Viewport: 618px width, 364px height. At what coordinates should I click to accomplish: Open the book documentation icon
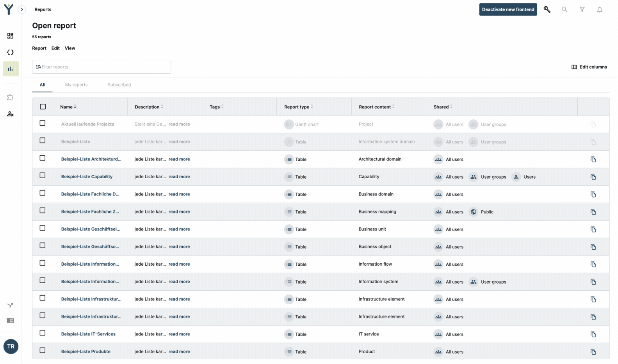pyautogui.click(x=11, y=321)
